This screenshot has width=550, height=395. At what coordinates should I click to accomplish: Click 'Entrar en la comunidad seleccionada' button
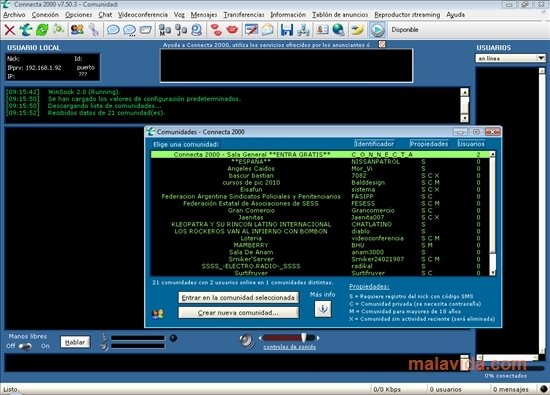[x=239, y=297]
